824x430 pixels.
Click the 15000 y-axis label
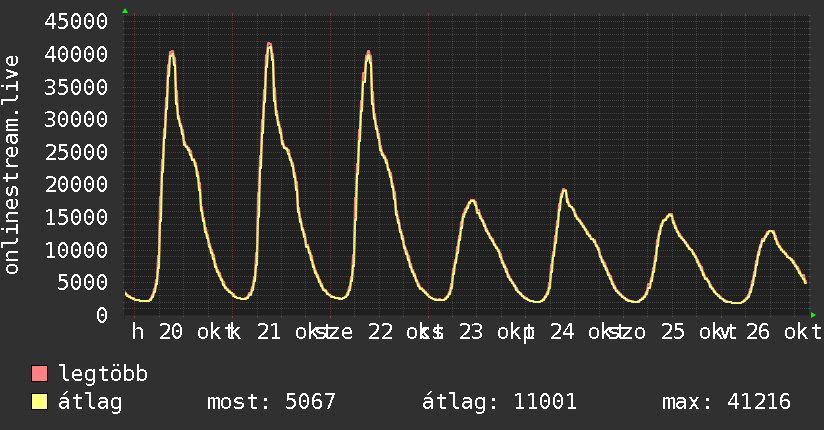[x=76, y=217]
